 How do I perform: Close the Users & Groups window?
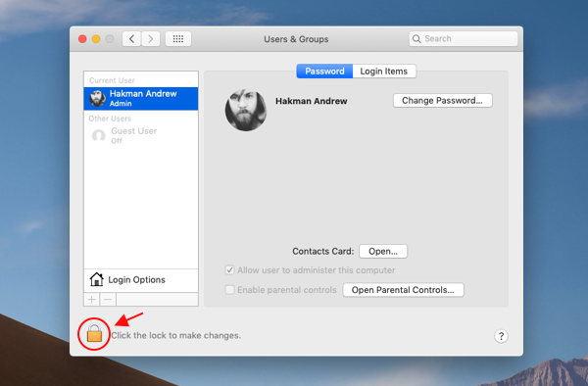pos(82,39)
